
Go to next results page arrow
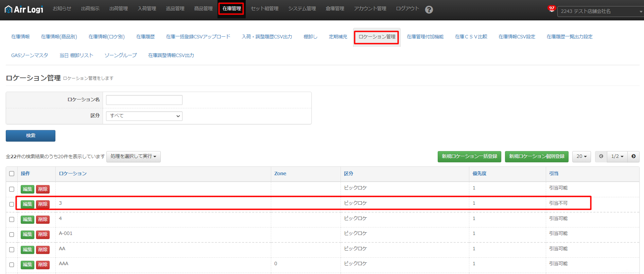[x=633, y=157]
